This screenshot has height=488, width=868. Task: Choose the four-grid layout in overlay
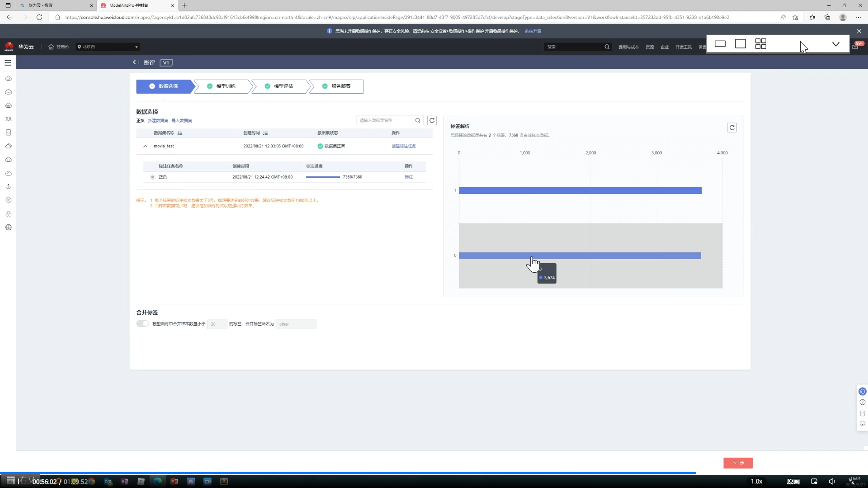[x=761, y=44]
